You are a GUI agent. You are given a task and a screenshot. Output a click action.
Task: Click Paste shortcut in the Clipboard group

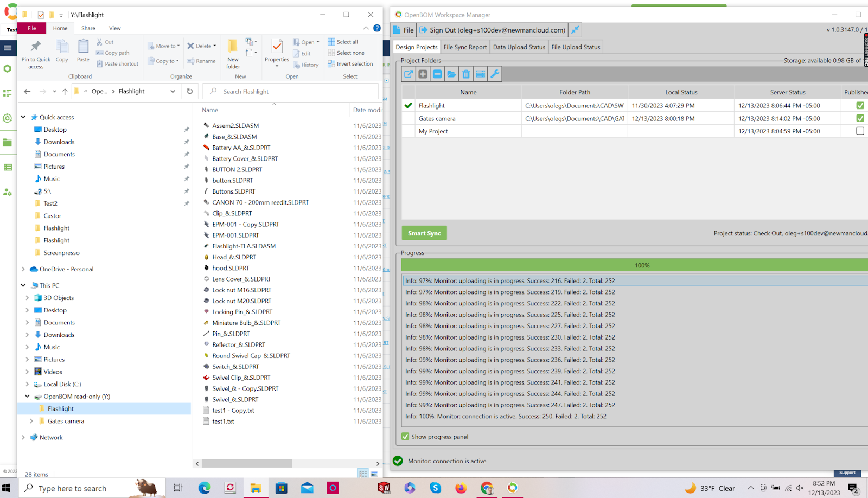coord(117,64)
